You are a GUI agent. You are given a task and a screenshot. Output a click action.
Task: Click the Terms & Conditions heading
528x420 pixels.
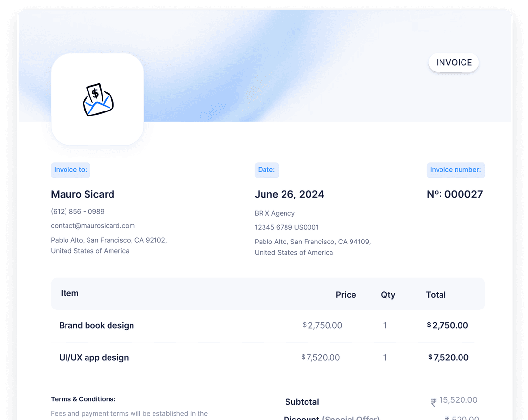click(83, 399)
